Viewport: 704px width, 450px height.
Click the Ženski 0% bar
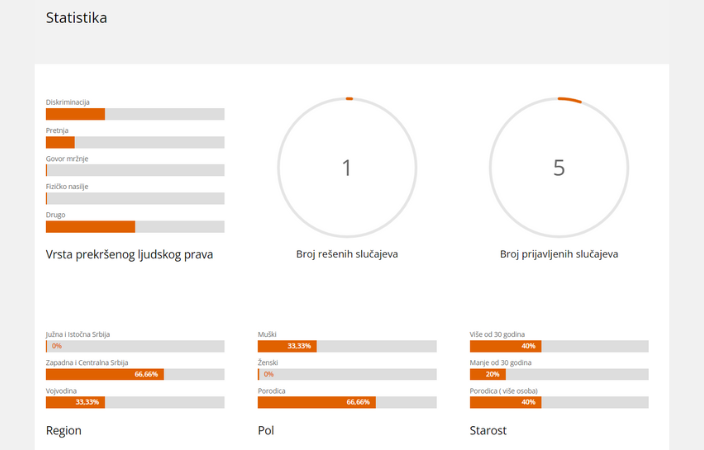pos(347,375)
